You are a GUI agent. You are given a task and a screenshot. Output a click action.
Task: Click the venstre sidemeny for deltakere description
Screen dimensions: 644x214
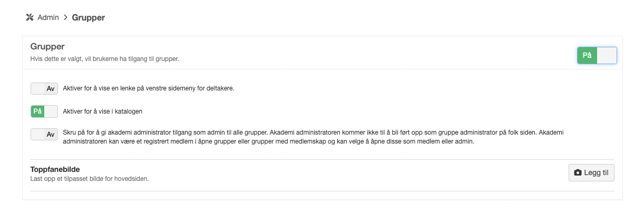point(148,88)
